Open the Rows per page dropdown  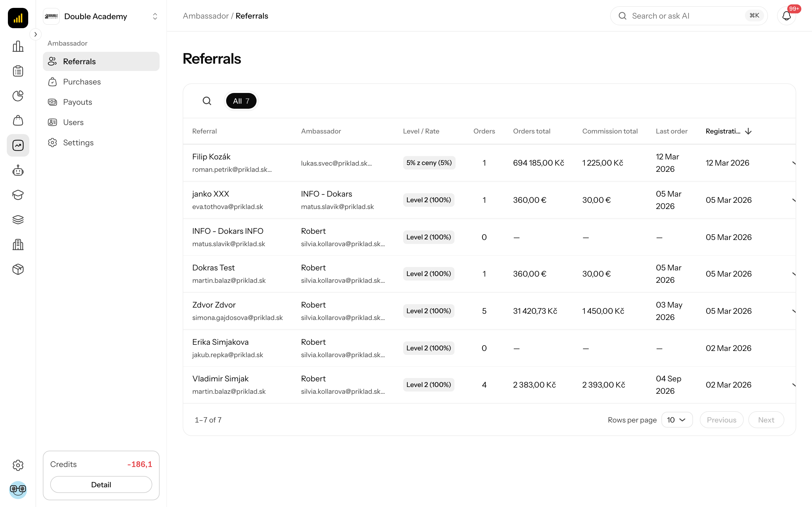[677, 420]
